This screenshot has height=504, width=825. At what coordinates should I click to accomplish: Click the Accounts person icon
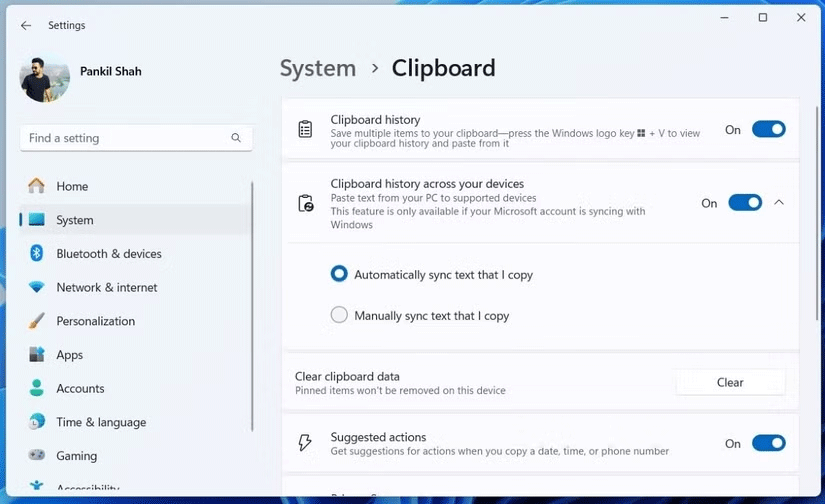[x=36, y=388]
